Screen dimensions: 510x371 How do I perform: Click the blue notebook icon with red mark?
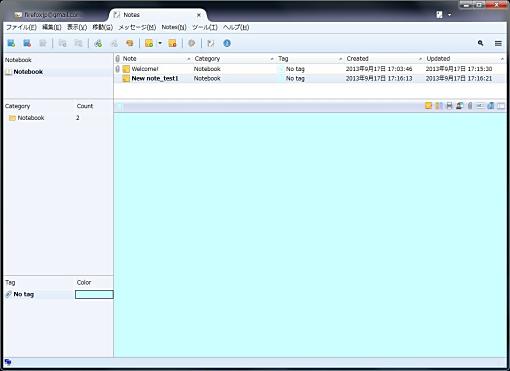point(27,43)
